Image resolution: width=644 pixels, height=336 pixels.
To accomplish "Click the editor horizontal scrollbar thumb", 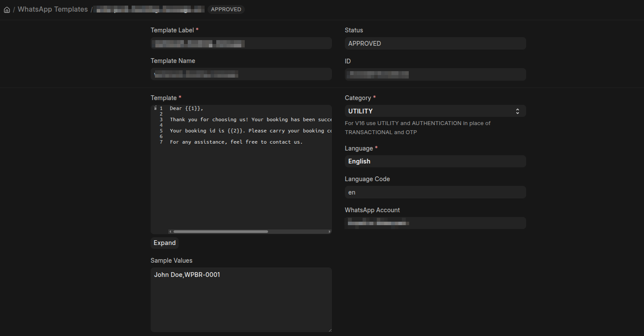I will click(221, 232).
